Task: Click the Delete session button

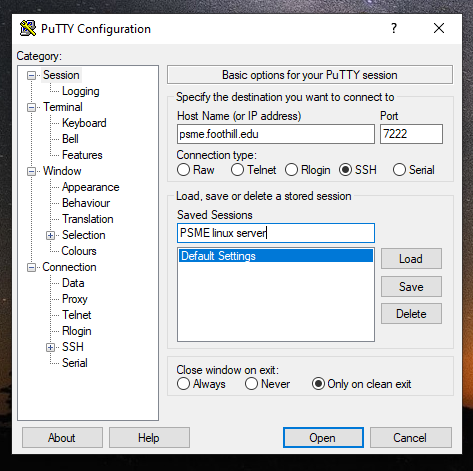Action: 411,314
